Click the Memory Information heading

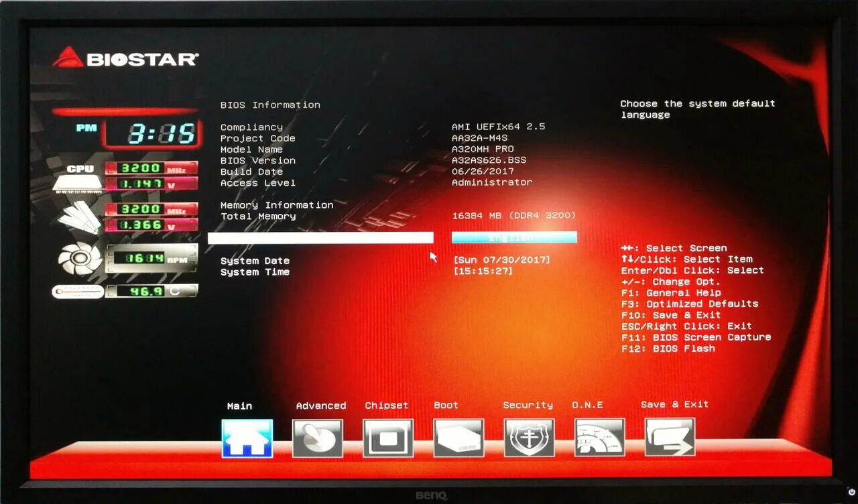(277, 205)
